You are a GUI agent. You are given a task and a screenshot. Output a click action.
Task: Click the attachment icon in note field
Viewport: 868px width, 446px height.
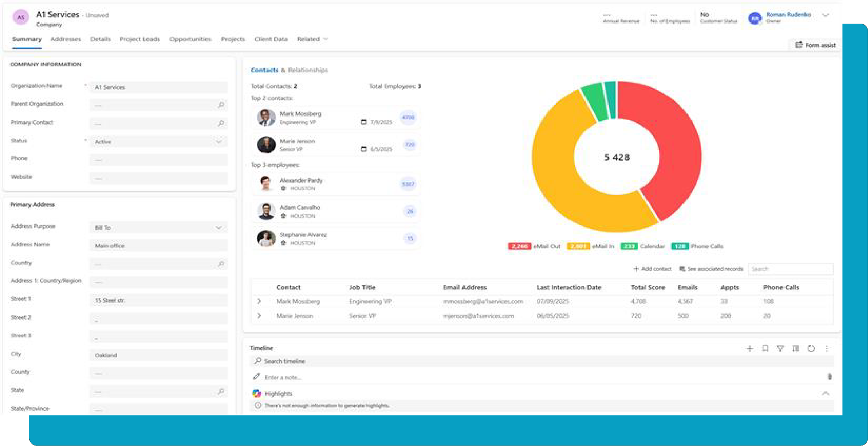tap(829, 376)
